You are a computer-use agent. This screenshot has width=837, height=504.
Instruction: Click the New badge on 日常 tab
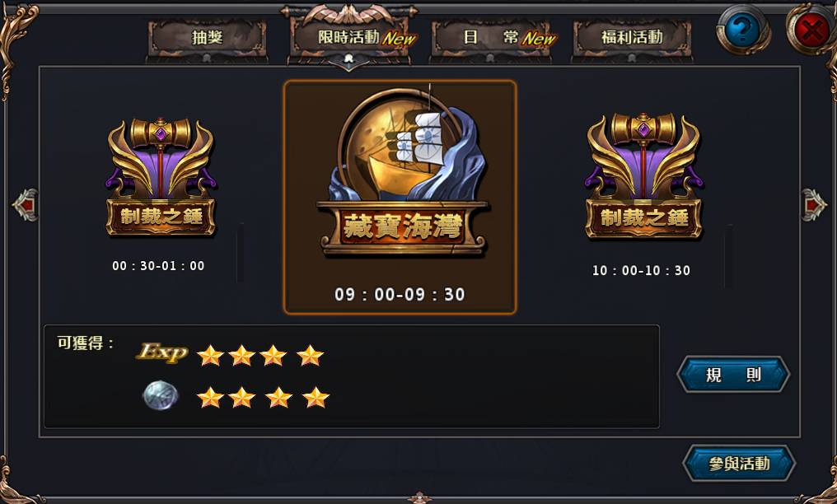tap(539, 39)
